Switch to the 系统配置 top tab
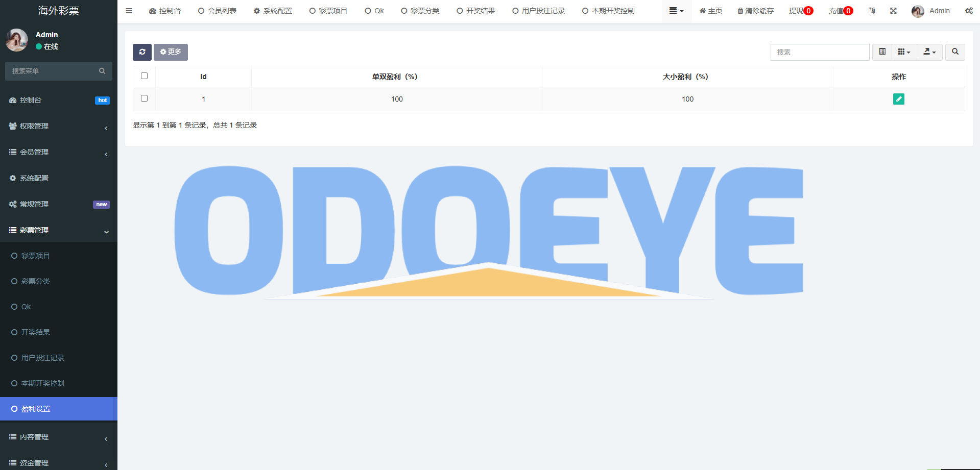This screenshot has height=470, width=980. (273, 11)
